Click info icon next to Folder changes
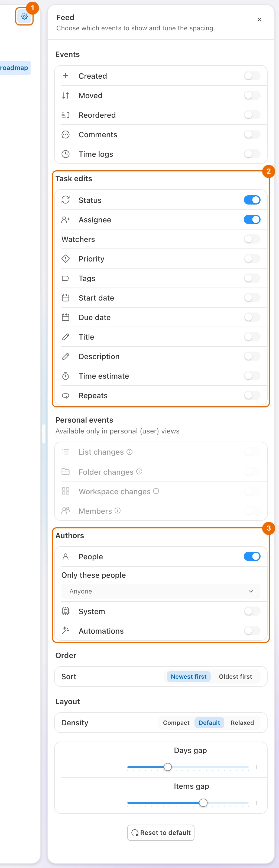The width and height of the screenshot is (279, 868). pos(139,471)
